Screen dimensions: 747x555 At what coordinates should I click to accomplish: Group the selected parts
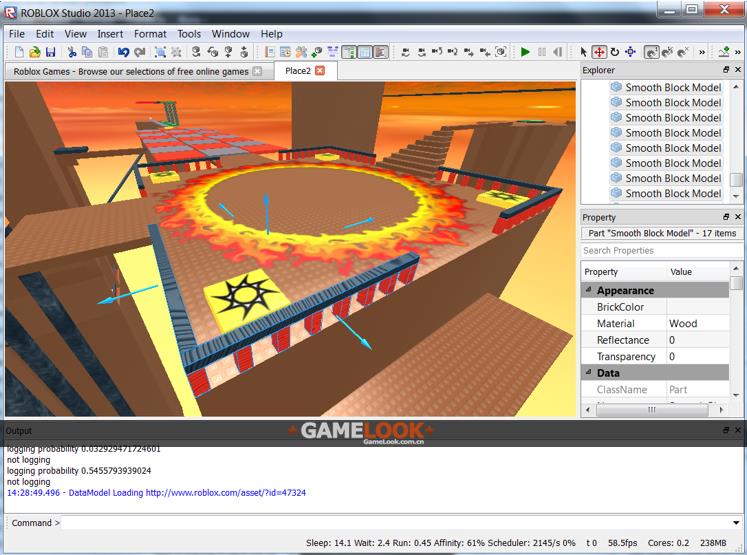[161, 52]
